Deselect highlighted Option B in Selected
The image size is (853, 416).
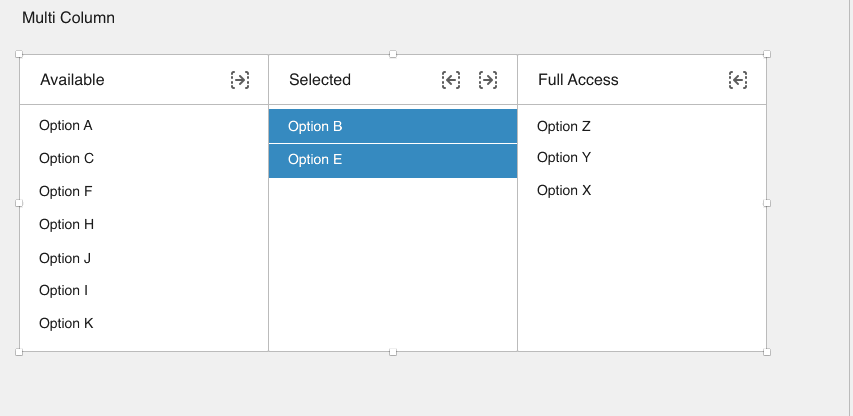pos(393,126)
